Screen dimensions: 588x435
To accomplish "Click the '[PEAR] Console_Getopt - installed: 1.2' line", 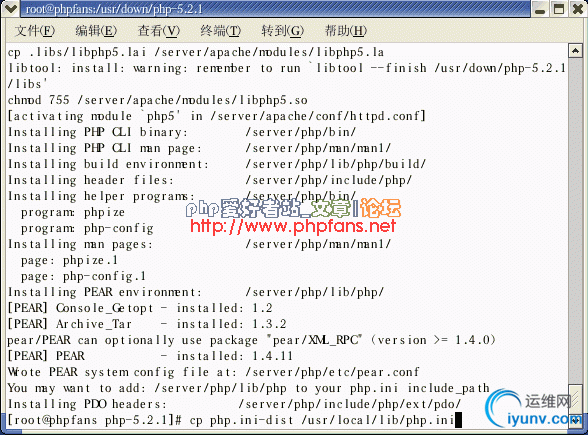I will tap(140, 308).
